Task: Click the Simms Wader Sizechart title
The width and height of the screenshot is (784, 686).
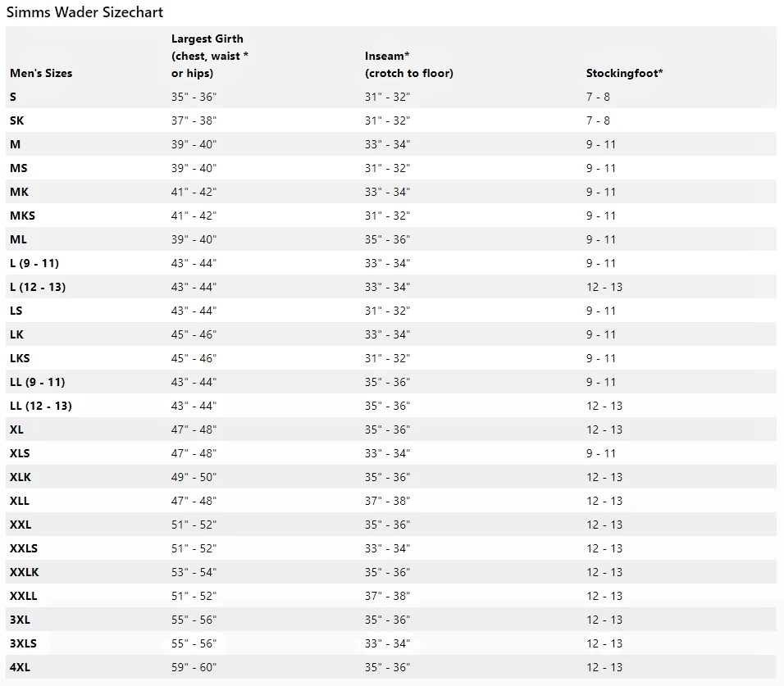Action: (x=84, y=12)
